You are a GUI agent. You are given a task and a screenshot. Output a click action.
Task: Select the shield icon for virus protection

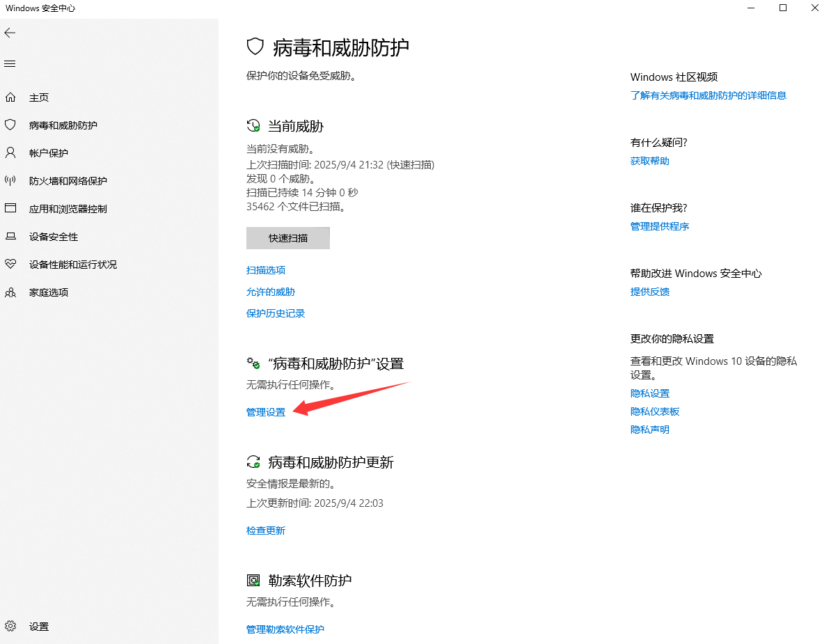(10, 125)
